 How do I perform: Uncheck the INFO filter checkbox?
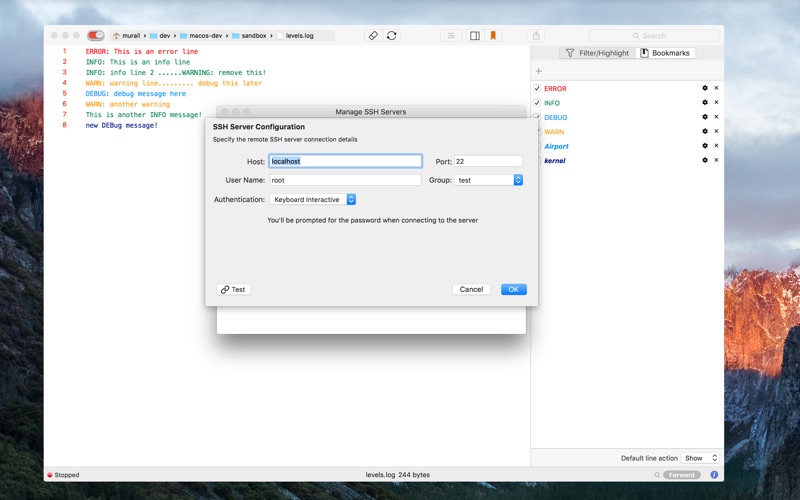tap(537, 103)
